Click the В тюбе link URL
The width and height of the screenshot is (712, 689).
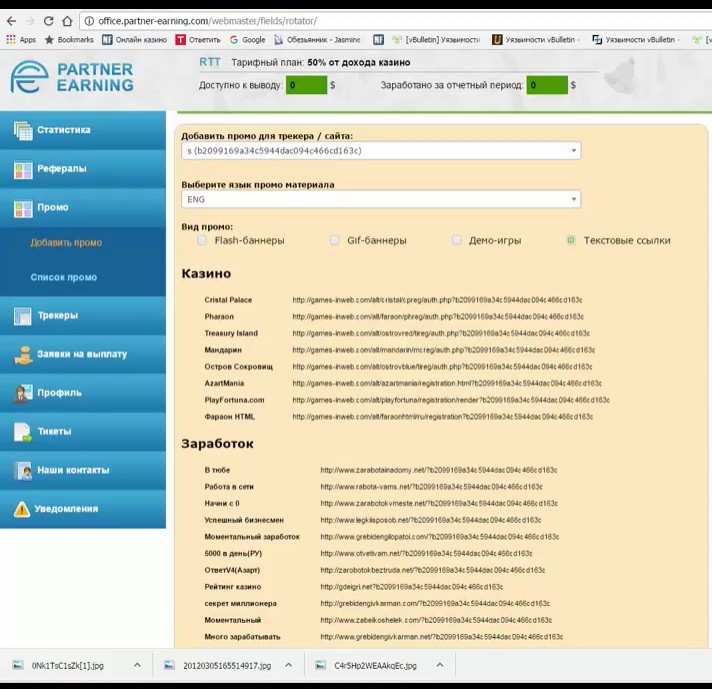(x=439, y=470)
